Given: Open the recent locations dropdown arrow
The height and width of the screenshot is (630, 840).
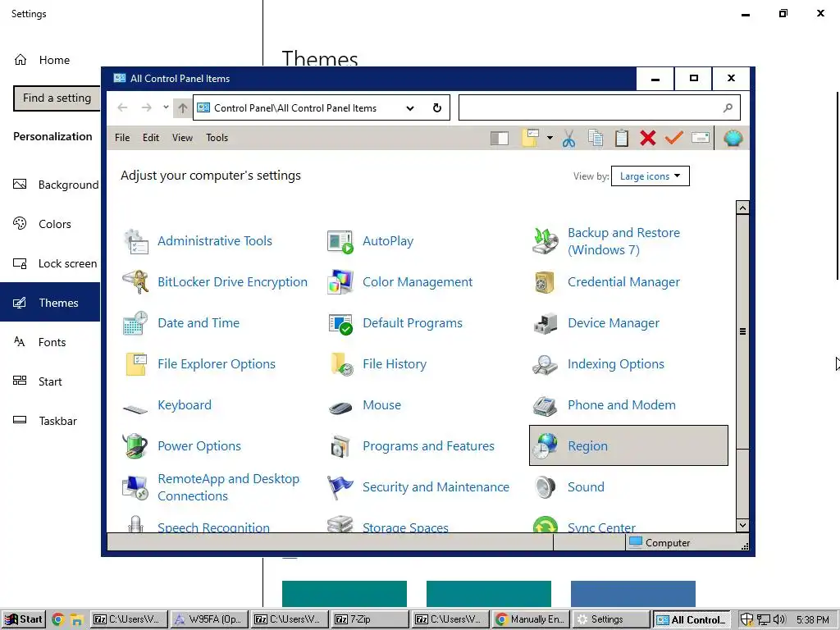Looking at the screenshot, I should pyautogui.click(x=166, y=107).
